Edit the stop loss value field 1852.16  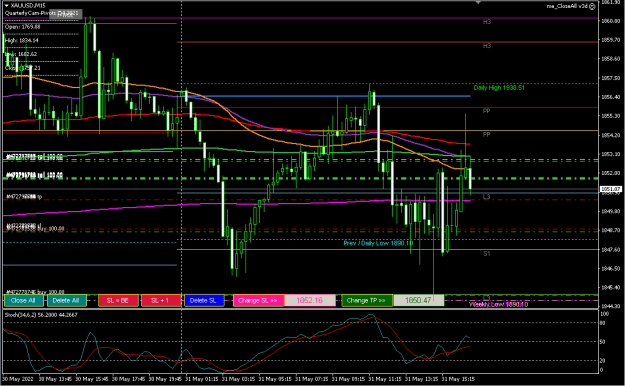310,300
